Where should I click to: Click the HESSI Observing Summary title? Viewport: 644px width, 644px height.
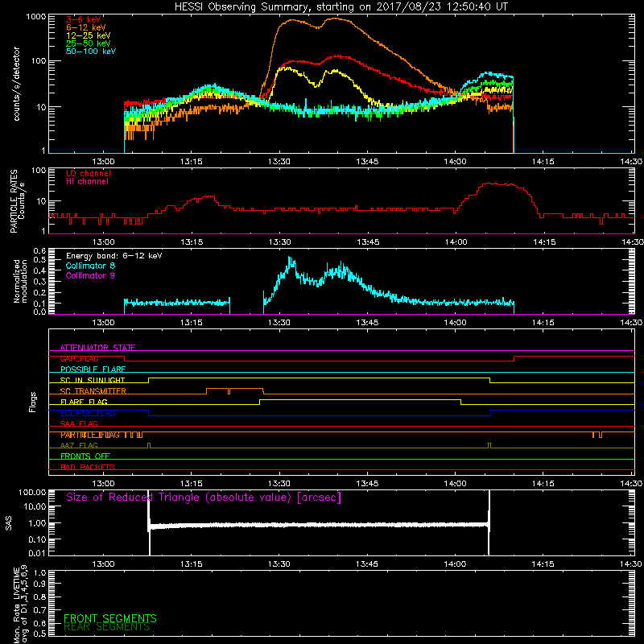coord(341,7)
